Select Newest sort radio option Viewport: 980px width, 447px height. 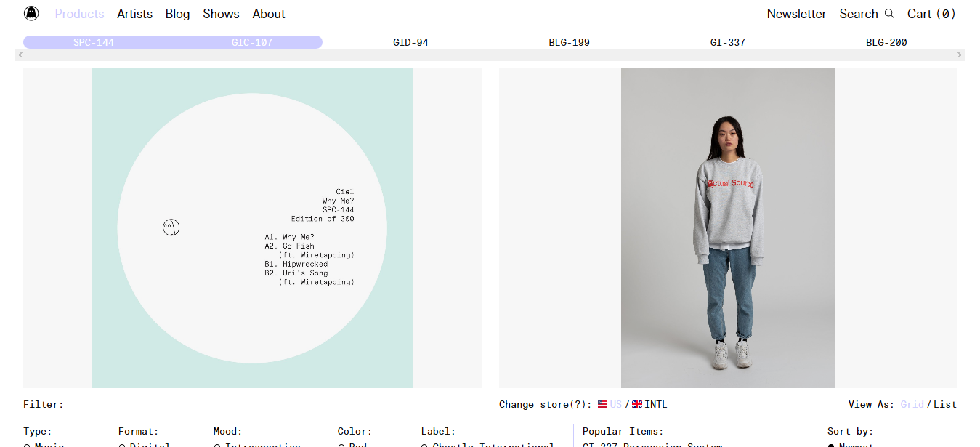pyautogui.click(x=831, y=445)
